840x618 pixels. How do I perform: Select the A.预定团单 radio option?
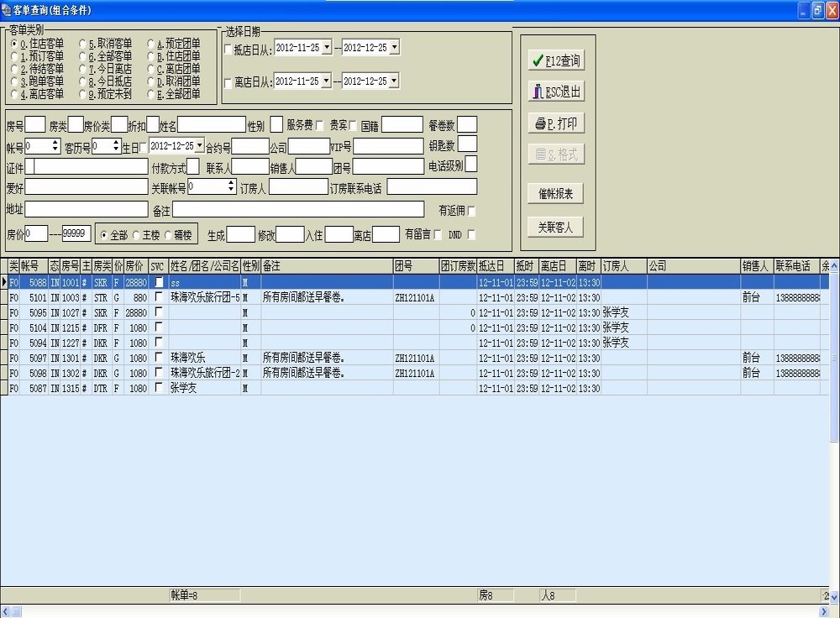(151, 44)
